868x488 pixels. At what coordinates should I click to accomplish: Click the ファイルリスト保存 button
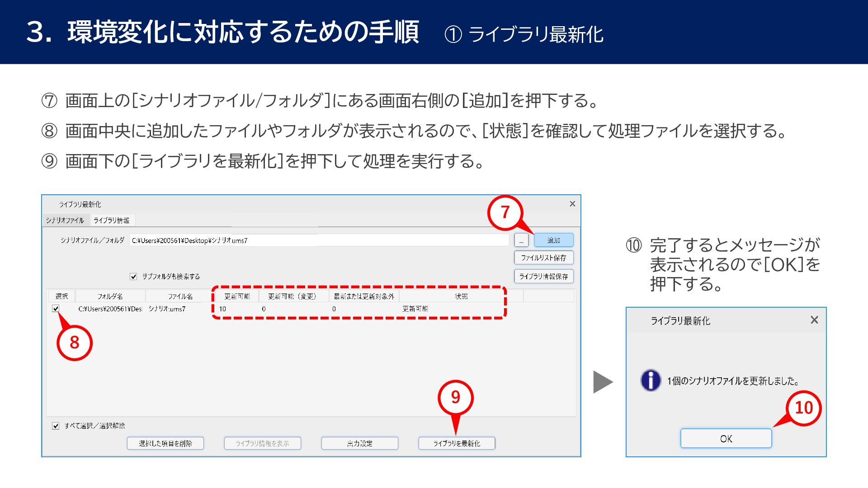[x=543, y=258]
